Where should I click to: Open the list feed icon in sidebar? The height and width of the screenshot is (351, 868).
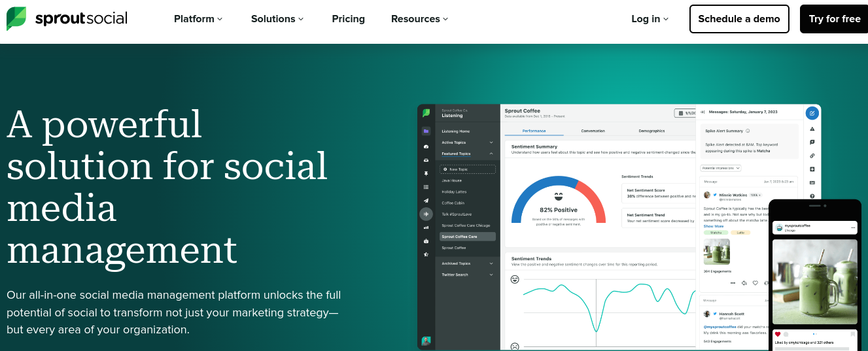[x=426, y=187]
